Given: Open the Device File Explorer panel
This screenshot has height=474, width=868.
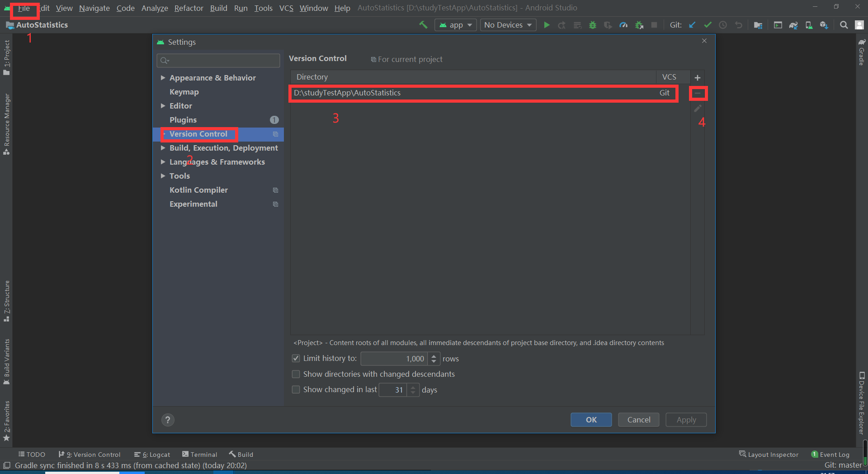Looking at the screenshot, I should (862, 403).
